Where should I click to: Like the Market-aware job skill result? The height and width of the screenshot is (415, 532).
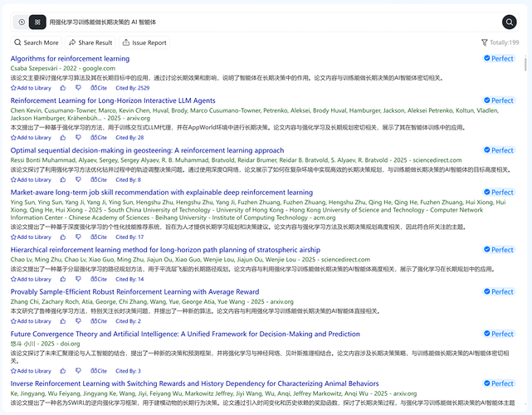[x=63, y=237]
